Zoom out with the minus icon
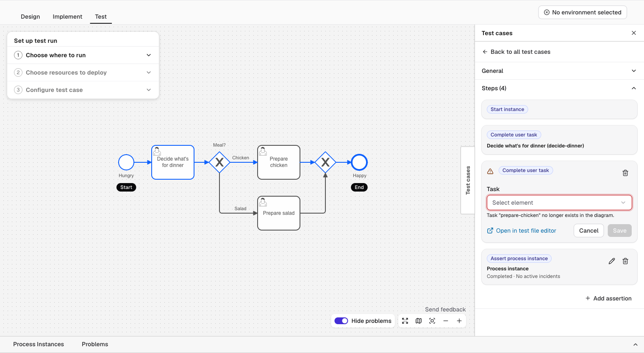The image size is (644, 353). pyautogui.click(x=446, y=321)
